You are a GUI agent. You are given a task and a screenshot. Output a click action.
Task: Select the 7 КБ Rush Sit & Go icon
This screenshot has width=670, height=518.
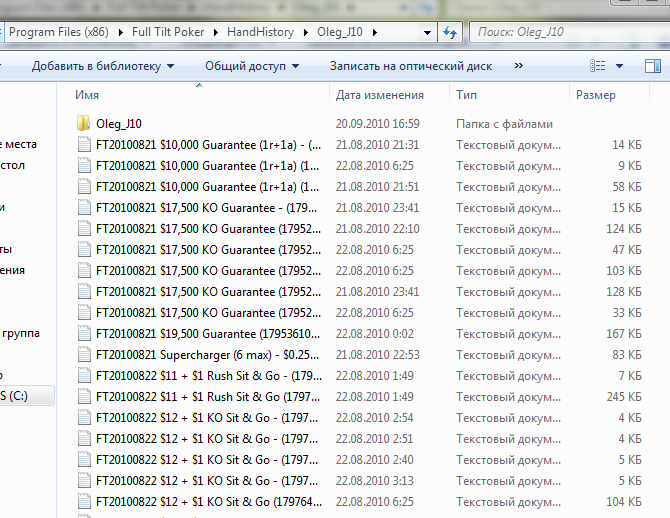pyautogui.click(x=84, y=376)
